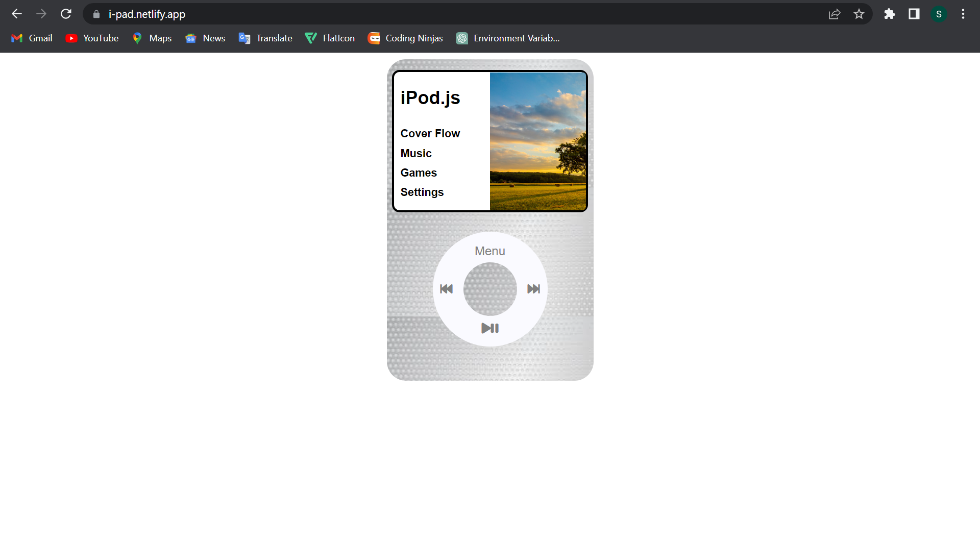Viewport: 980px width, 541px height.
Task: Select Cover Flow in the iPod menu
Action: pyautogui.click(x=430, y=134)
